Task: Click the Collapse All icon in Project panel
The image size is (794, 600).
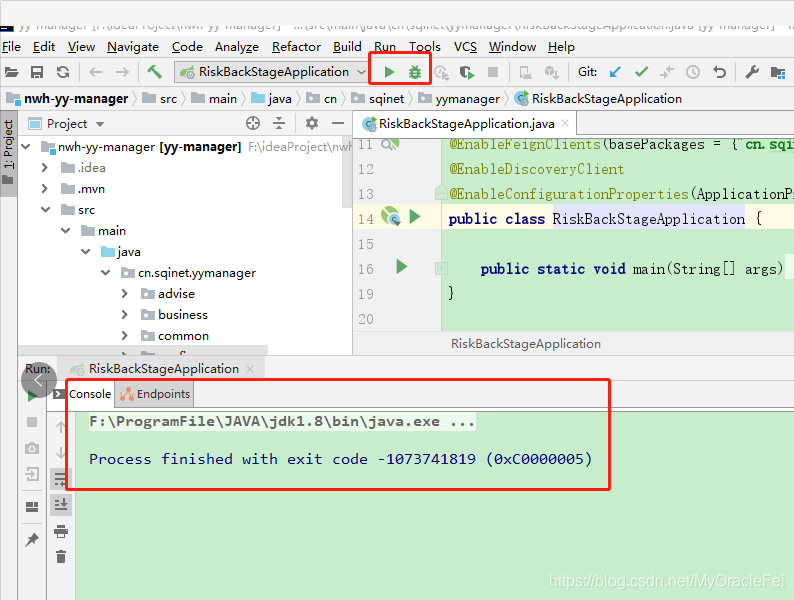Action: pyautogui.click(x=279, y=123)
